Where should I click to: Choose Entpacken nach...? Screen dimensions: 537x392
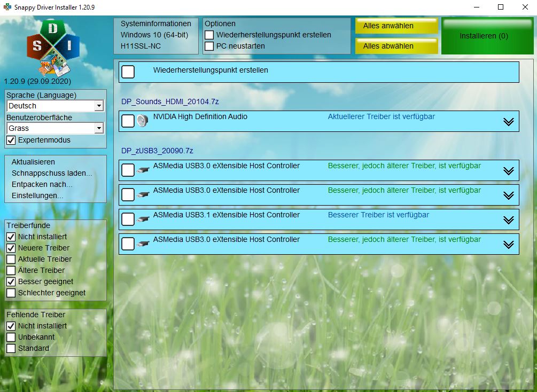42,184
